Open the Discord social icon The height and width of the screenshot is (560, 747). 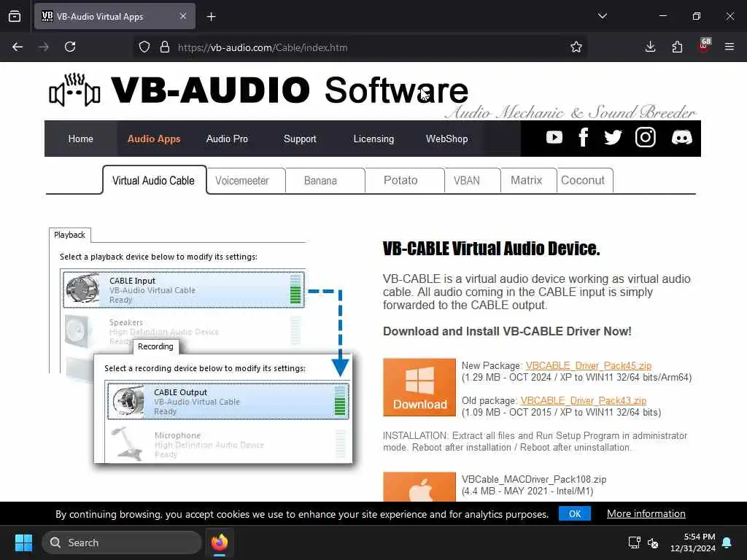point(682,138)
